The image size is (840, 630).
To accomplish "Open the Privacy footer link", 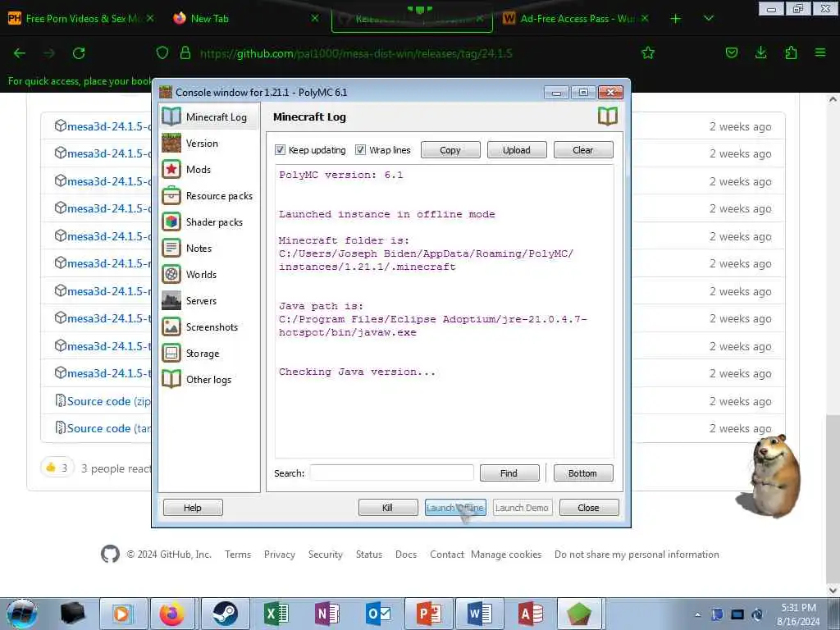I will (x=280, y=555).
